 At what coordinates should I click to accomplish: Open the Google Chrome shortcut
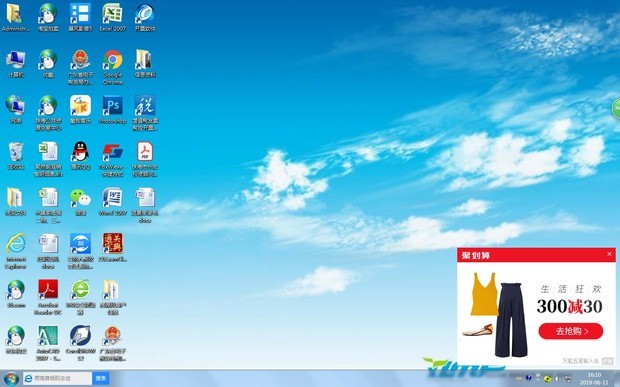(113, 67)
